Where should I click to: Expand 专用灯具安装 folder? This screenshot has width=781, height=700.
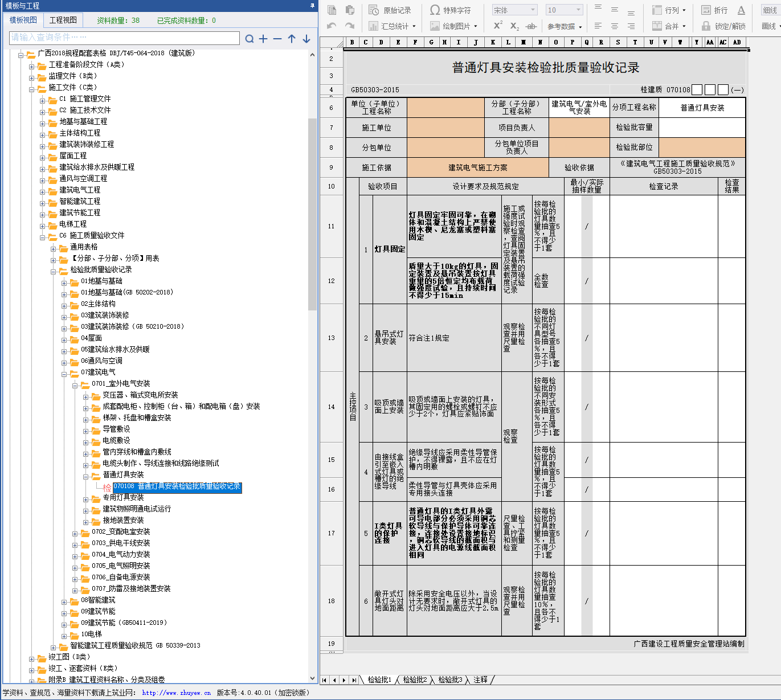pos(86,500)
